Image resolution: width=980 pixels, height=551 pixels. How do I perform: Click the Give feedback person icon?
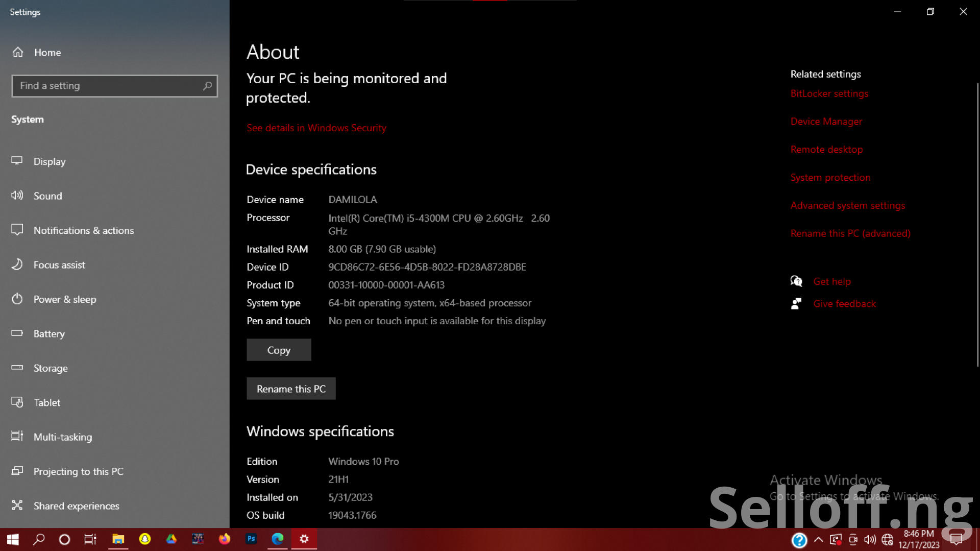(x=796, y=304)
